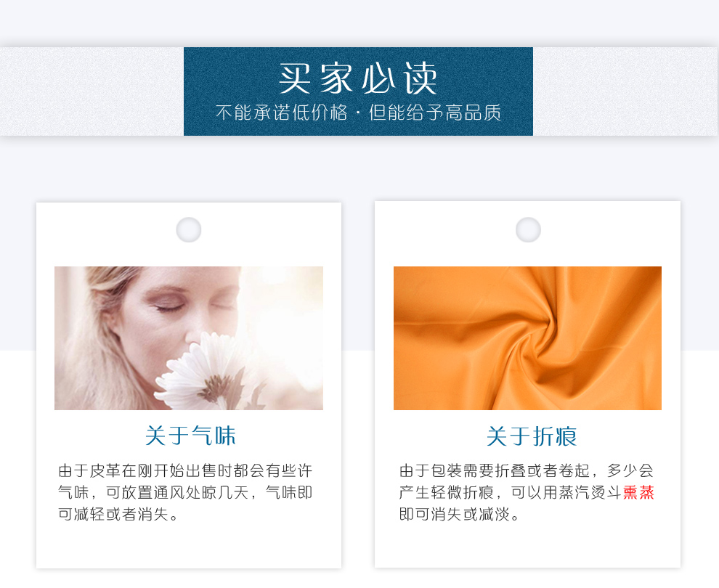Click the red 熏蒸 highlighted text
719x588 pixels.
coord(639,493)
